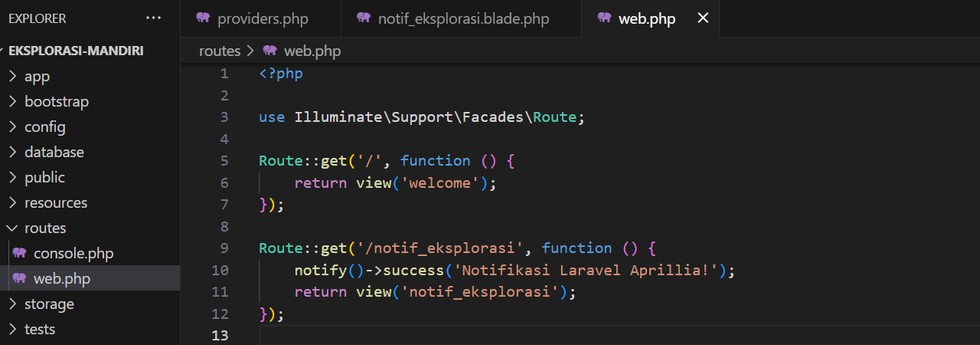Click the routes breadcrumb segment
Viewport: 980px width, 345px height.
click(219, 51)
